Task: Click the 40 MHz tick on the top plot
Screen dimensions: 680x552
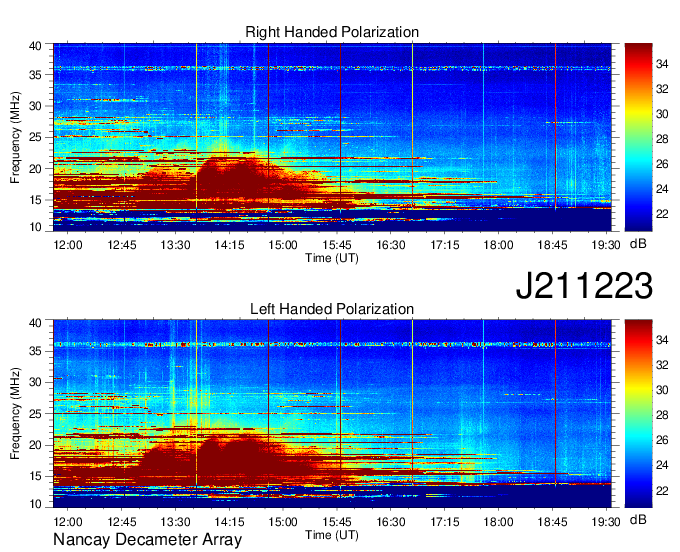Action: click(x=35, y=46)
